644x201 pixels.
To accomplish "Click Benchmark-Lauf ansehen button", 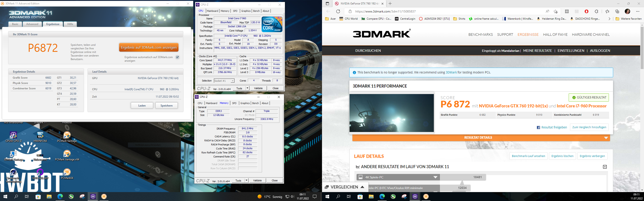I will (528, 156).
